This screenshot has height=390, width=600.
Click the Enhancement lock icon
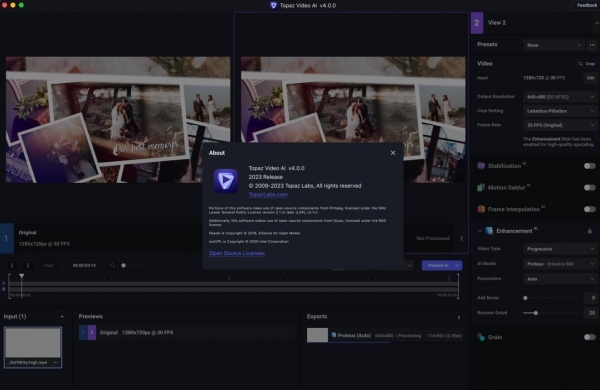[x=590, y=231]
